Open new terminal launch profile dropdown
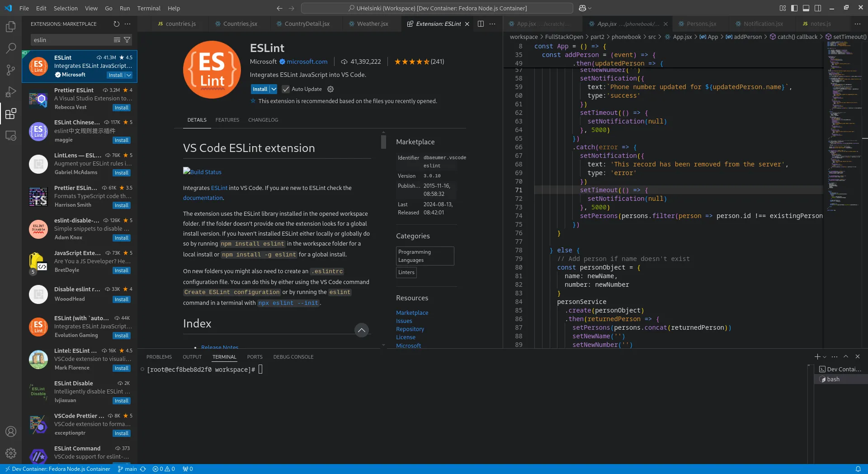Viewport: 868px width, 474px height. (x=825, y=357)
